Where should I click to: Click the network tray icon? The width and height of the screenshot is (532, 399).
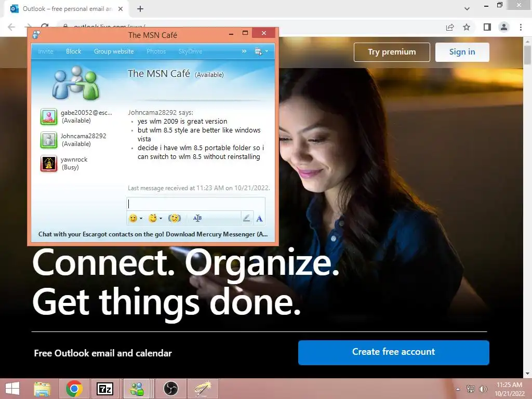click(471, 389)
